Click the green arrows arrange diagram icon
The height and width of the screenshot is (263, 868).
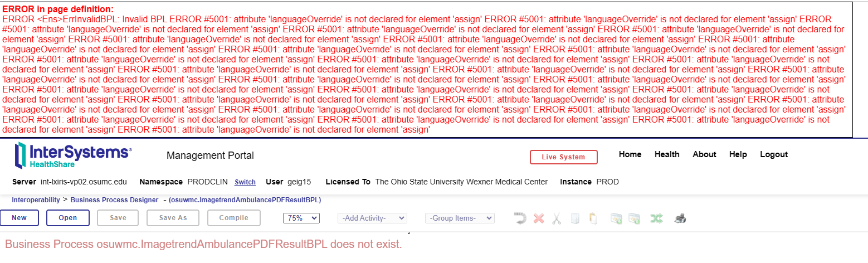656,218
